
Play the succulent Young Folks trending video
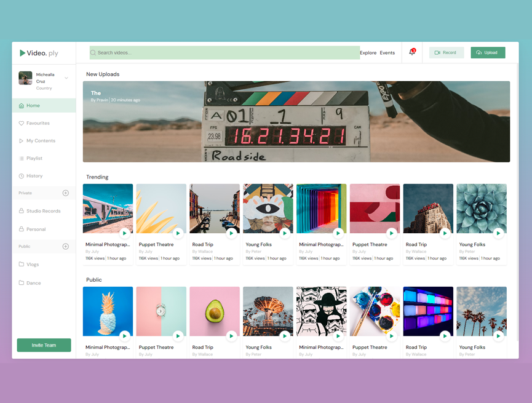(498, 233)
